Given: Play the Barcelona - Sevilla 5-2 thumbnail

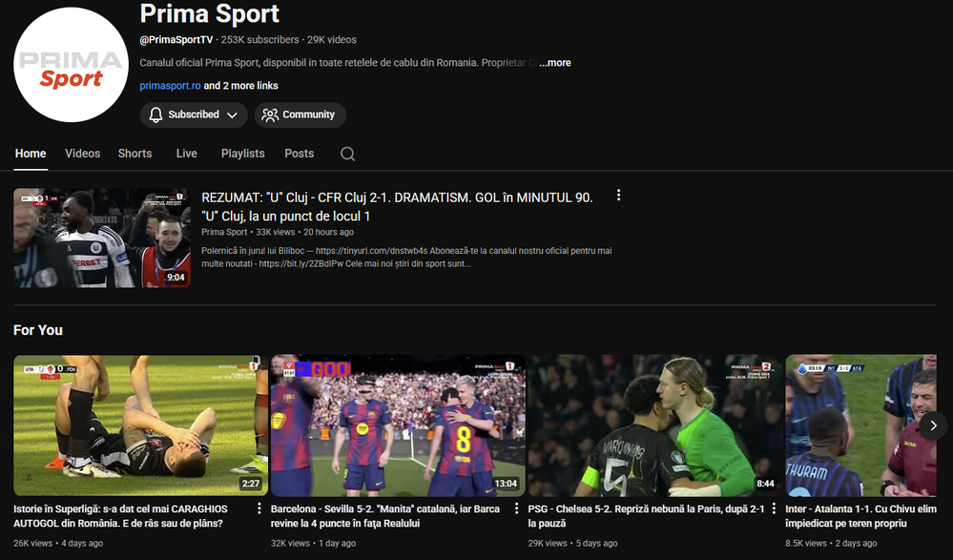Looking at the screenshot, I should click(398, 425).
